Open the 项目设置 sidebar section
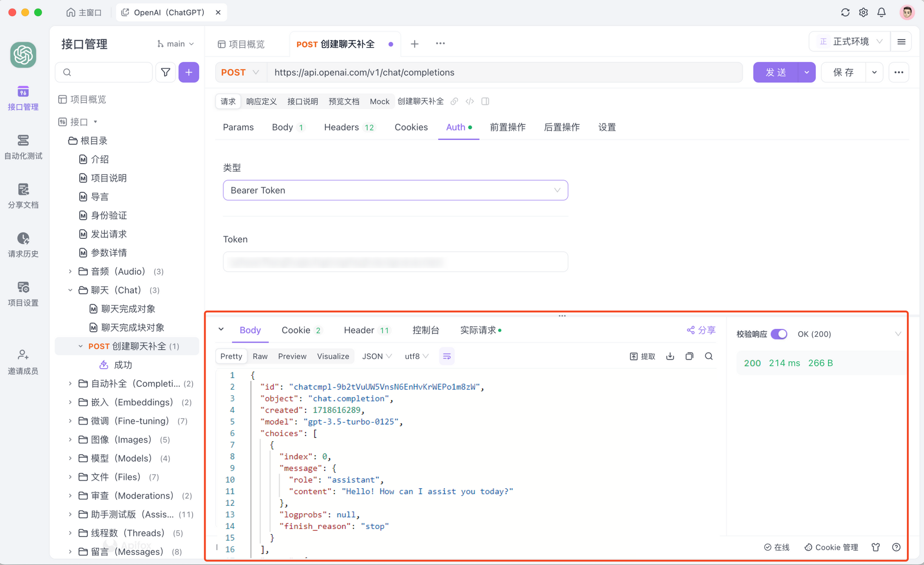924x565 pixels. 23,294
